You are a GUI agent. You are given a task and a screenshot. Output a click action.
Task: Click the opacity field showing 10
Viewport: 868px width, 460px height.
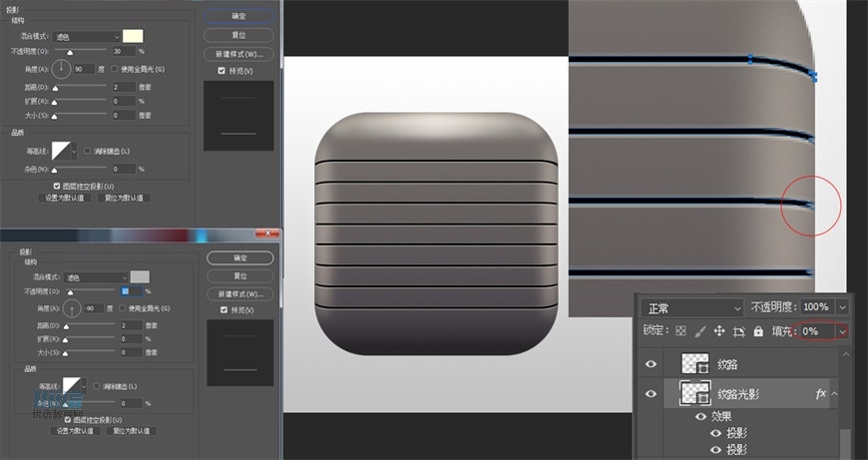pyautogui.click(x=132, y=291)
